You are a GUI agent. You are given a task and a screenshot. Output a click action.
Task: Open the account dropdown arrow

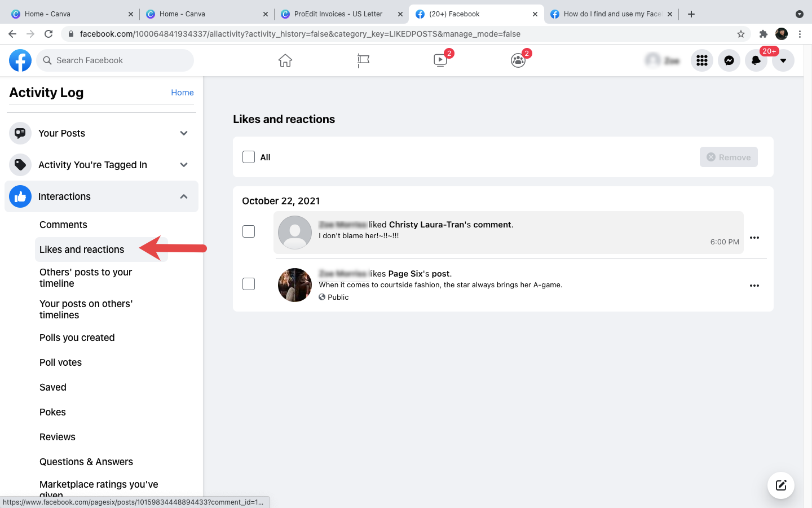coord(783,60)
